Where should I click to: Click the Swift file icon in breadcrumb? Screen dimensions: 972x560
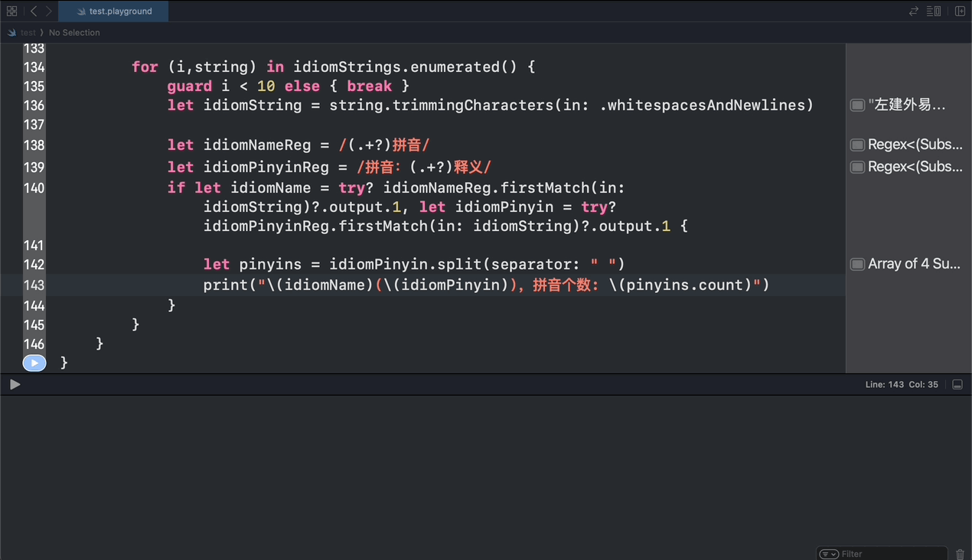[x=11, y=33]
